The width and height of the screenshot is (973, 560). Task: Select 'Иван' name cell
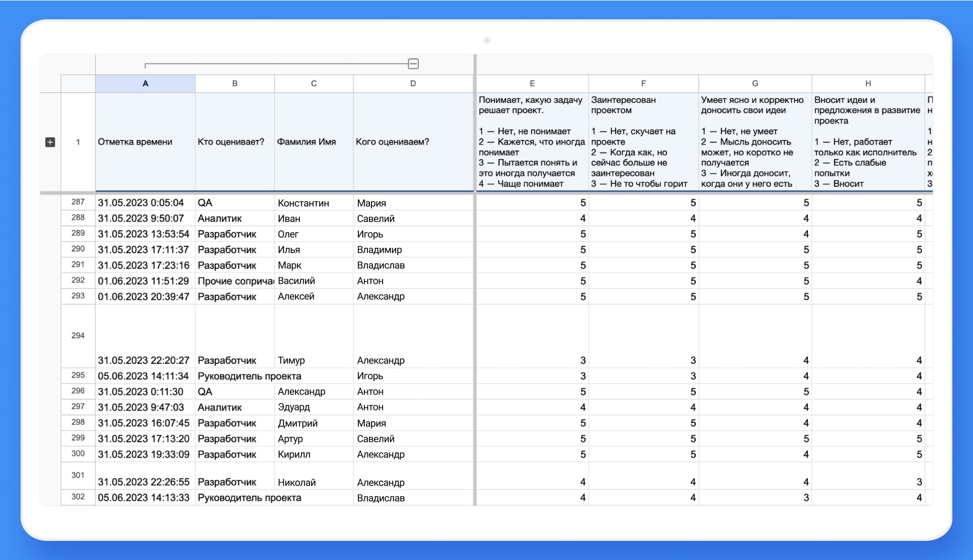[x=314, y=218]
